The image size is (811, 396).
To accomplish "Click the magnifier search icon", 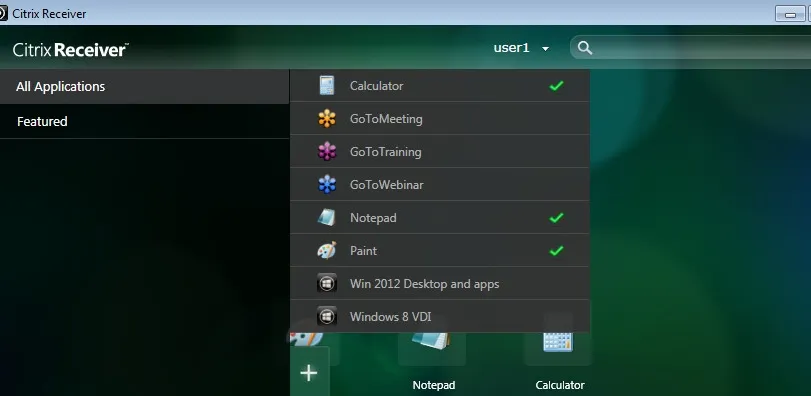I will click(585, 48).
